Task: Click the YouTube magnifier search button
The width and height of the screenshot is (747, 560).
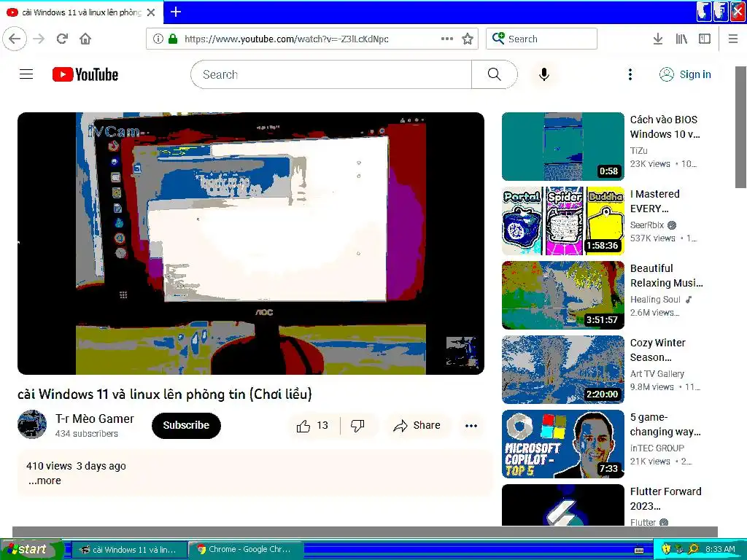Action: point(495,74)
